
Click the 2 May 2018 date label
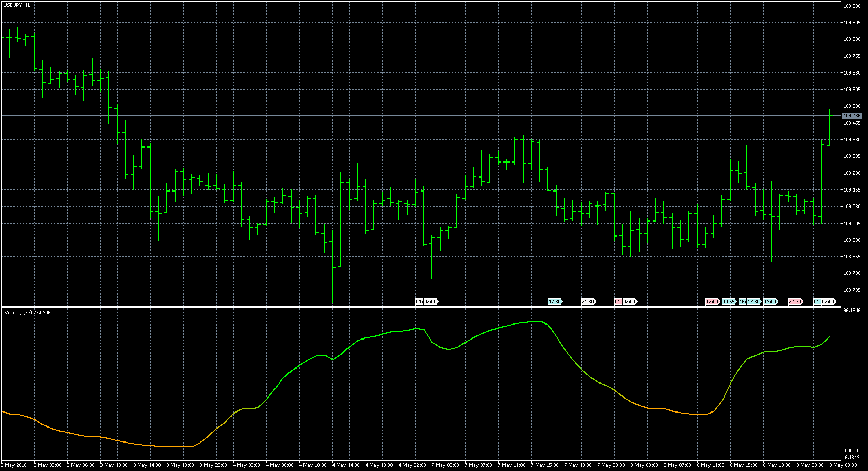pos(15,465)
